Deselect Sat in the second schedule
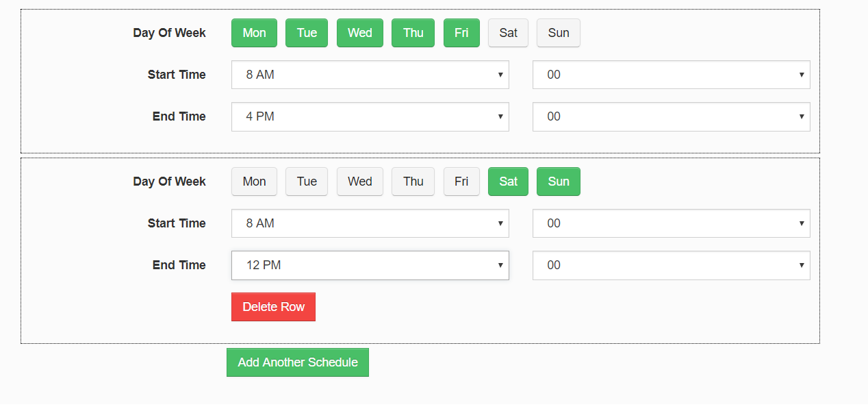 [508, 182]
